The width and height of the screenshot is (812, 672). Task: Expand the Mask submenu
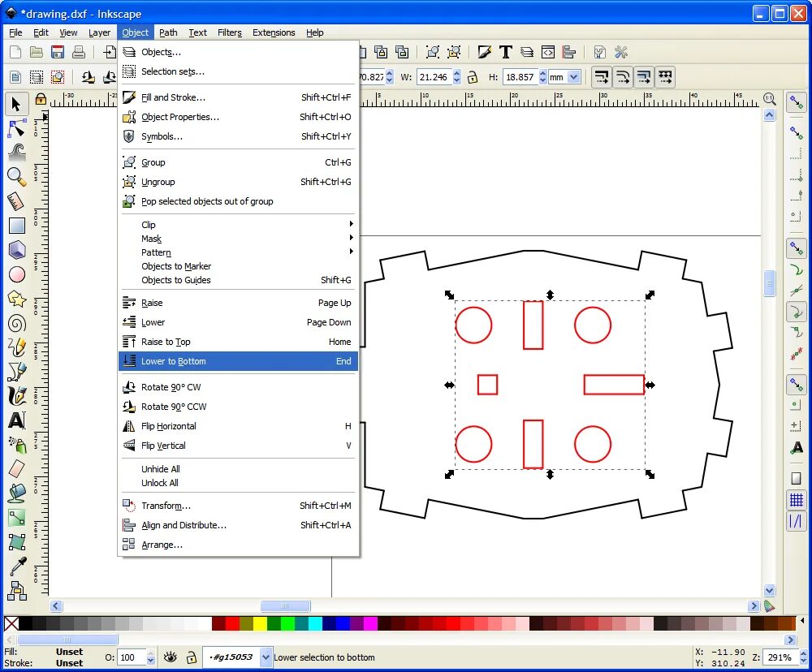click(x=238, y=239)
